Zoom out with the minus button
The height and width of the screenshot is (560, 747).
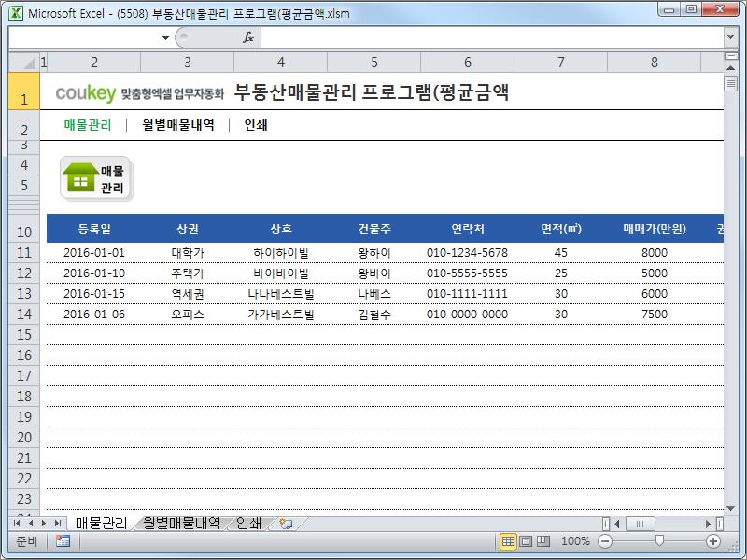pyautogui.click(x=605, y=541)
